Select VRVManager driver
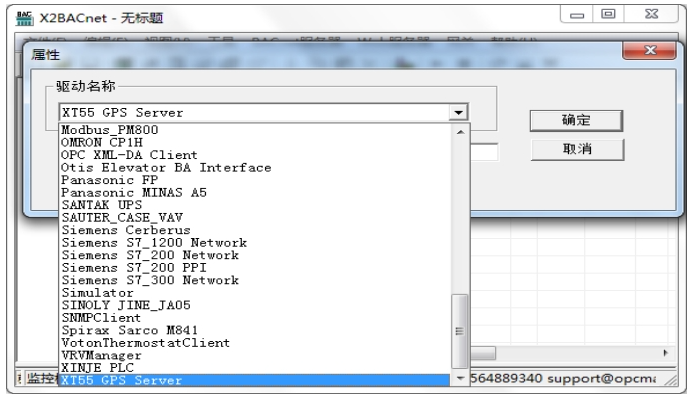This screenshot has width=690, height=398. pos(255,355)
